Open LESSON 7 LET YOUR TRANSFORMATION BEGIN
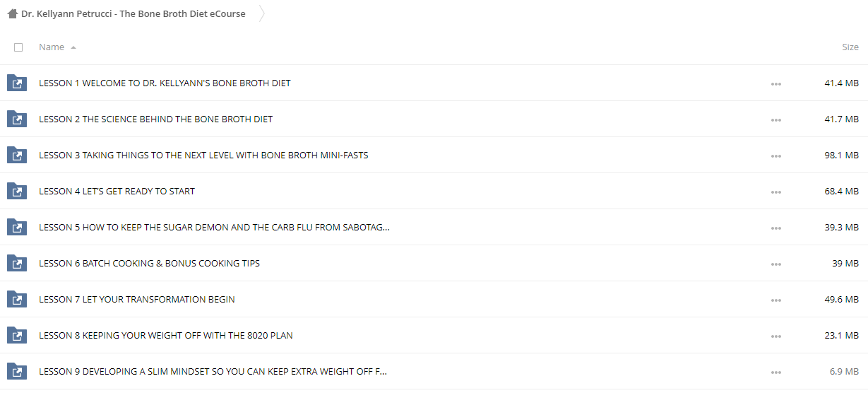Viewport: 868px width, 393px height. pos(137,300)
